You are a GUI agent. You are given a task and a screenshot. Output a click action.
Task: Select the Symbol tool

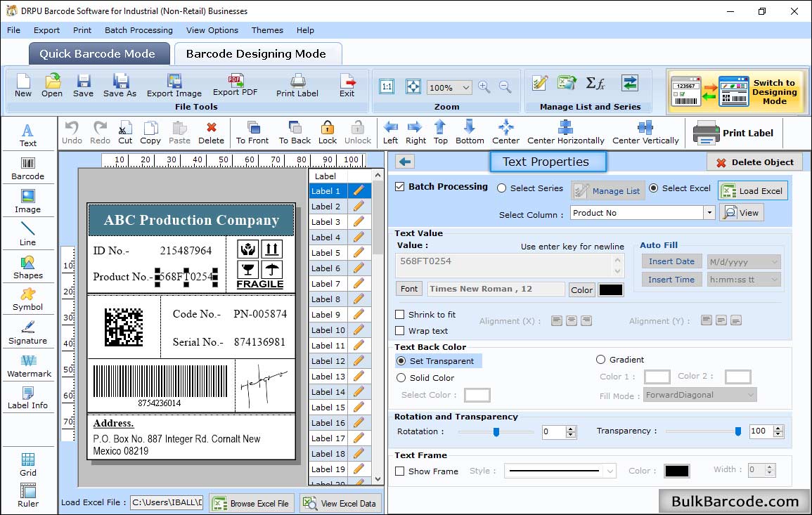coord(28,300)
